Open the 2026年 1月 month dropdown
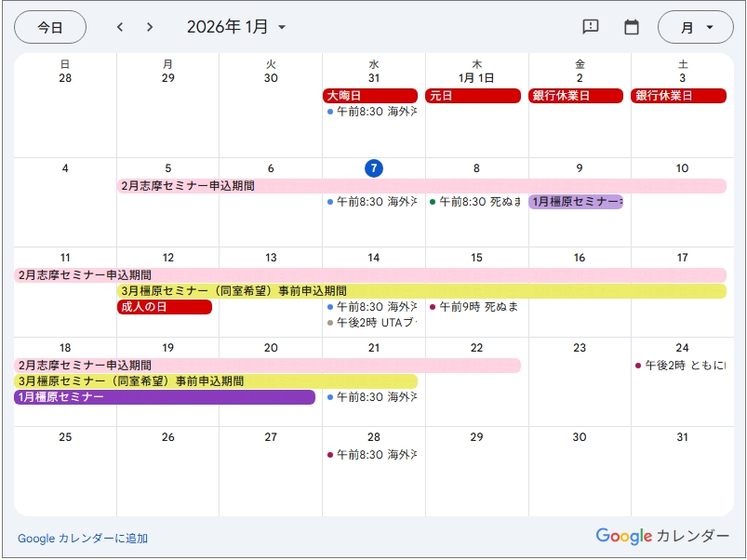The width and height of the screenshot is (747, 560). click(x=237, y=27)
